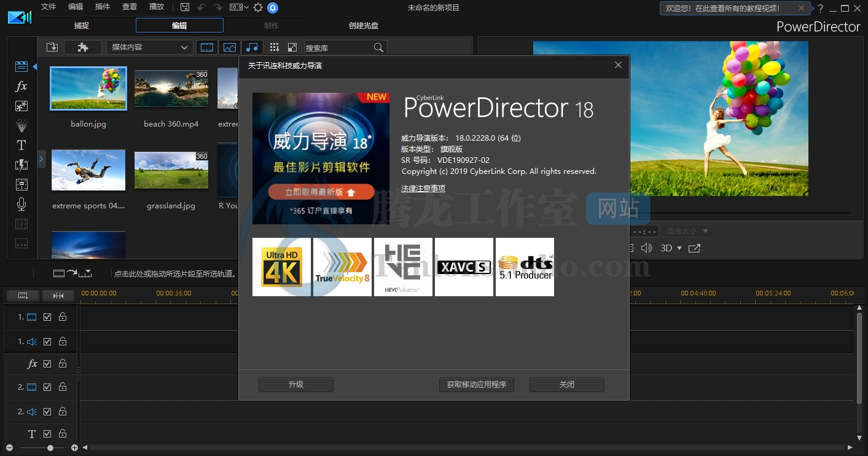Toggle the show image files filter
The image size is (868, 456).
[230, 47]
